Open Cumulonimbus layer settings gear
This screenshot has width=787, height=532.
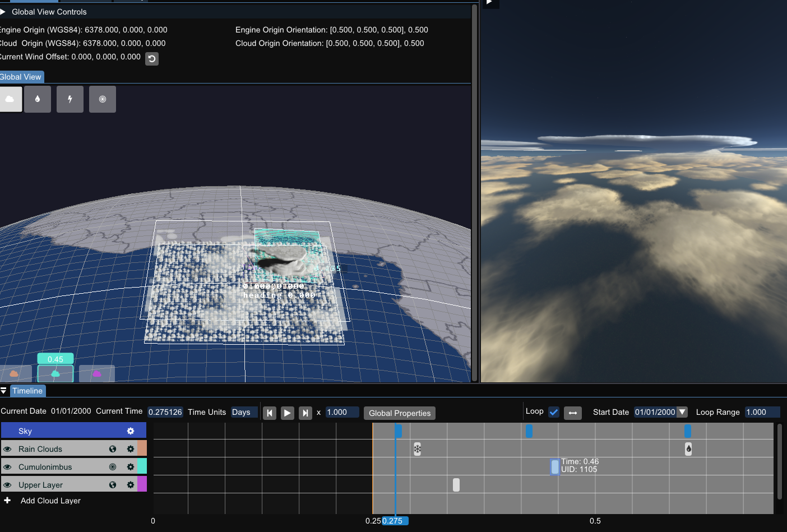(x=131, y=467)
